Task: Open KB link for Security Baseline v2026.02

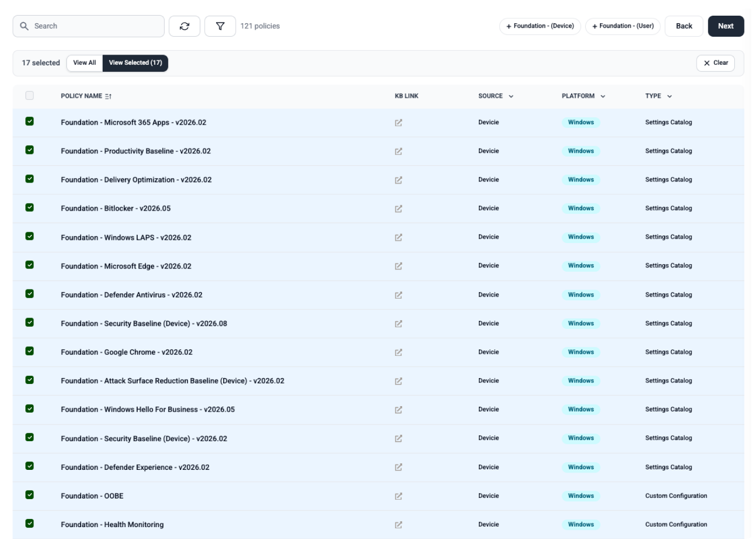Action: pos(398,438)
